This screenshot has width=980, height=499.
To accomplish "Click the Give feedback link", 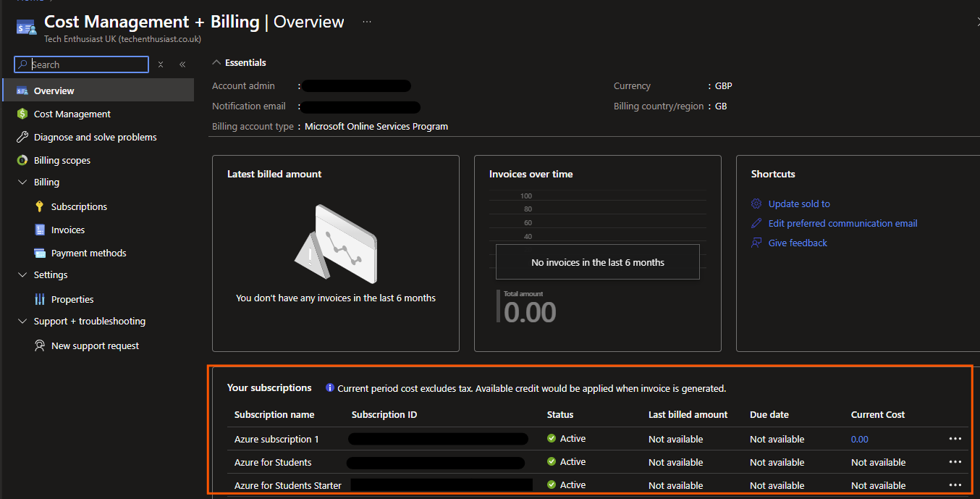I will (798, 243).
